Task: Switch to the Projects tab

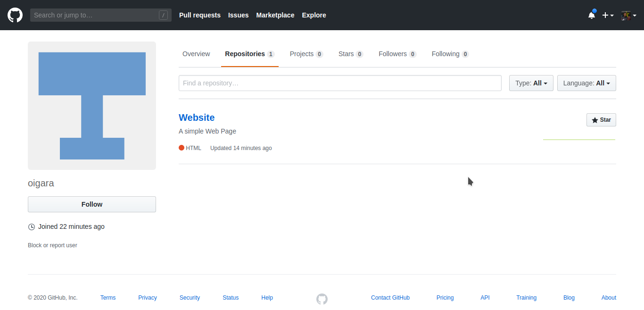Action: click(302, 54)
